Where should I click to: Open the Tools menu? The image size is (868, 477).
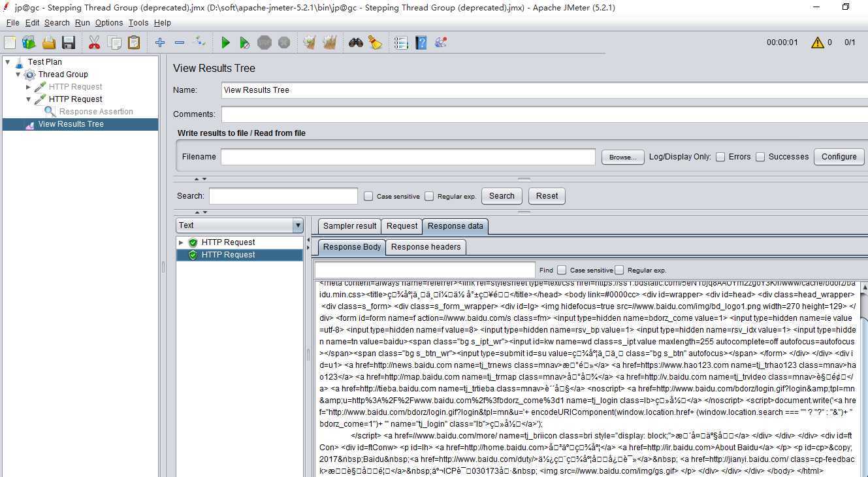click(x=138, y=23)
